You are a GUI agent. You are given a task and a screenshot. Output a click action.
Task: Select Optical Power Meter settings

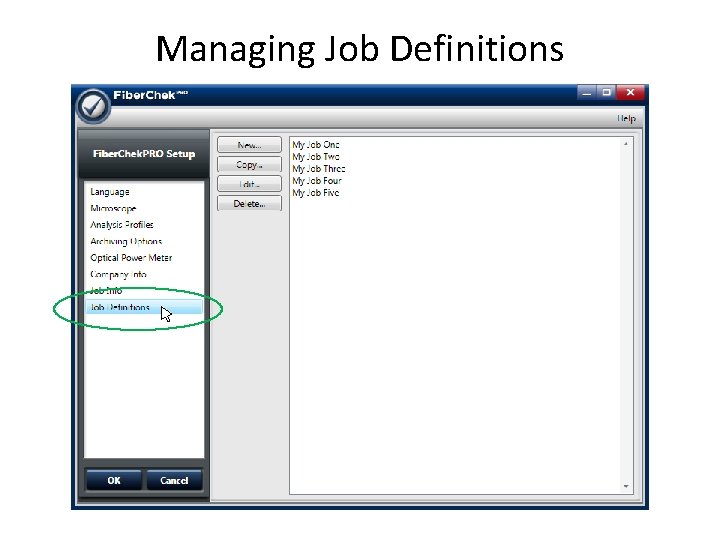pyautogui.click(x=131, y=258)
